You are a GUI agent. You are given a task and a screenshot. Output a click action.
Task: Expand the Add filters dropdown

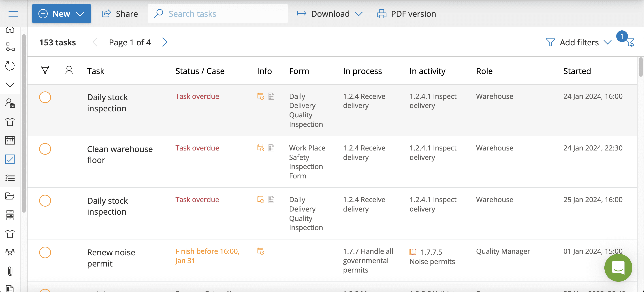pyautogui.click(x=579, y=42)
